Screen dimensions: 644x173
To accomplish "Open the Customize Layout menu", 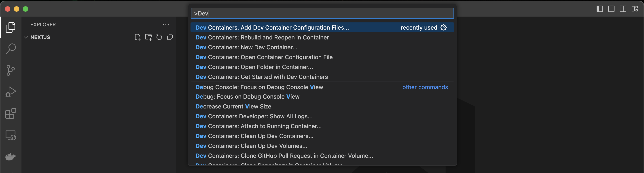I will pos(635,9).
